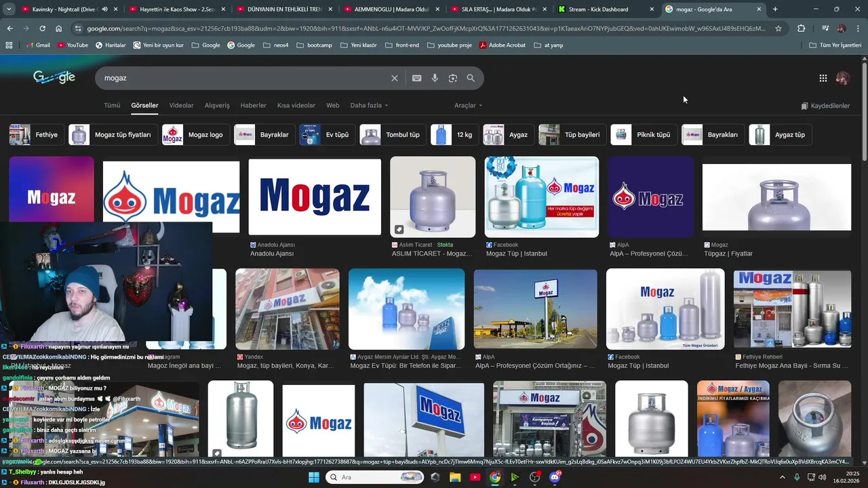Mute the Kavinsky Nightcall tab audio

(x=104, y=9)
